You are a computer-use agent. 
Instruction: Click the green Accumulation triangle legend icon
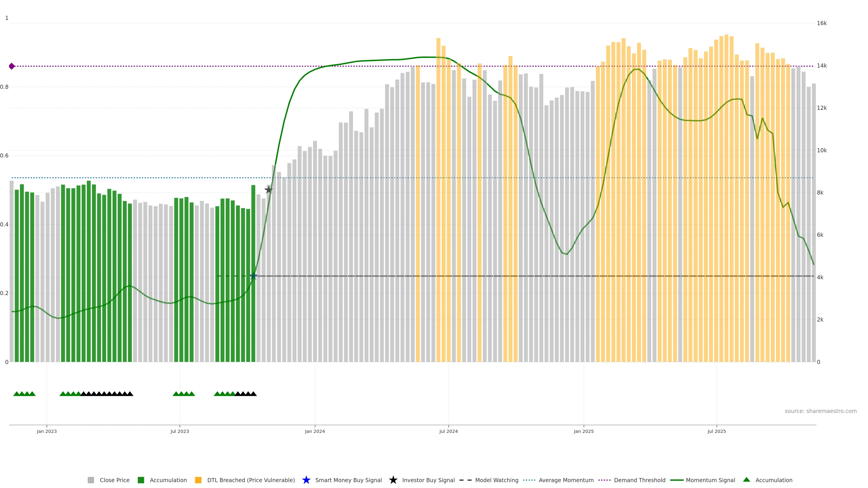pos(746,480)
